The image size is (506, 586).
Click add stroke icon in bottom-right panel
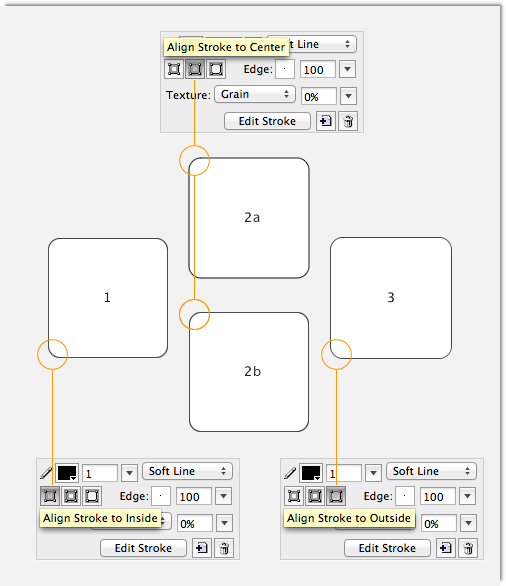445,548
